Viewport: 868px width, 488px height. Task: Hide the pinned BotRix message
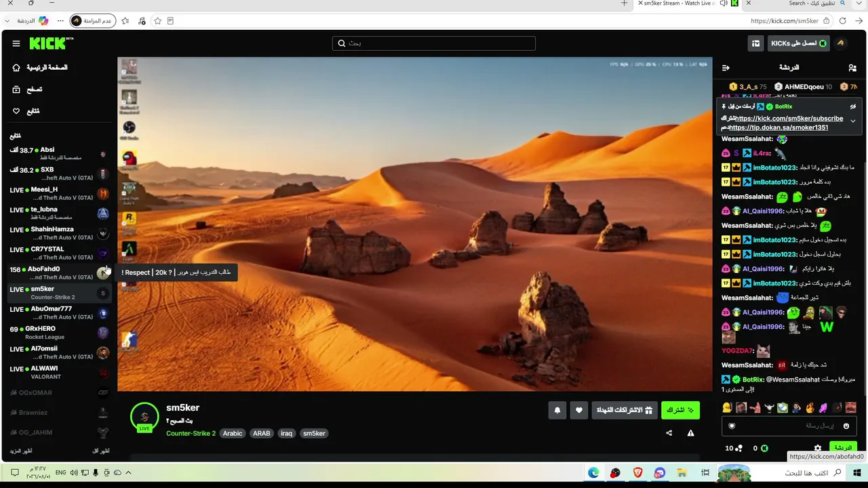pyautogui.click(x=853, y=106)
